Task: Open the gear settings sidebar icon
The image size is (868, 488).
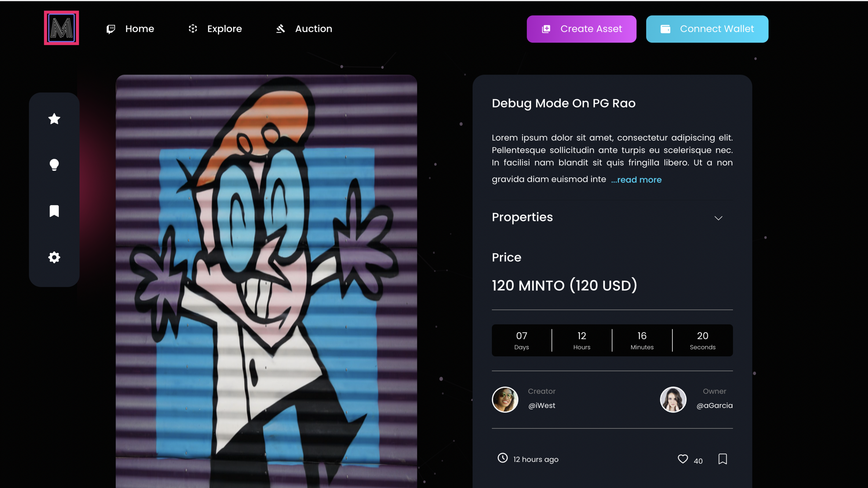Action: pyautogui.click(x=54, y=257)
